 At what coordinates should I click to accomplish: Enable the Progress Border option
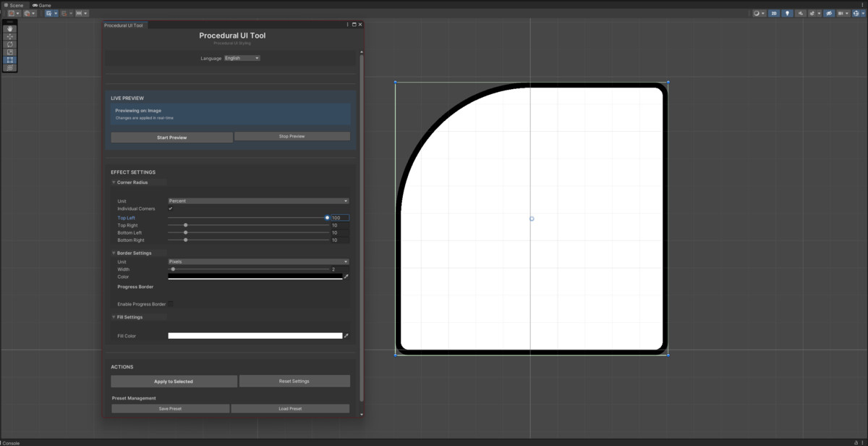pyautogui.click(x=171, y=304)
